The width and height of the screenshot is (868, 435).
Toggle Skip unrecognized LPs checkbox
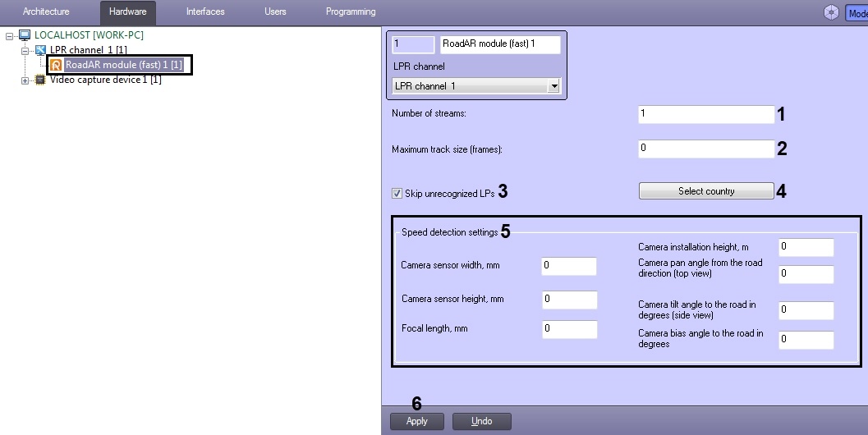click(397, 193)
